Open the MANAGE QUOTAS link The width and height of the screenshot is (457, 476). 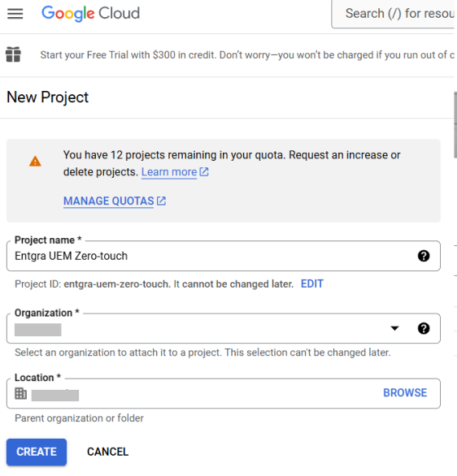click(x=108, y=201)
